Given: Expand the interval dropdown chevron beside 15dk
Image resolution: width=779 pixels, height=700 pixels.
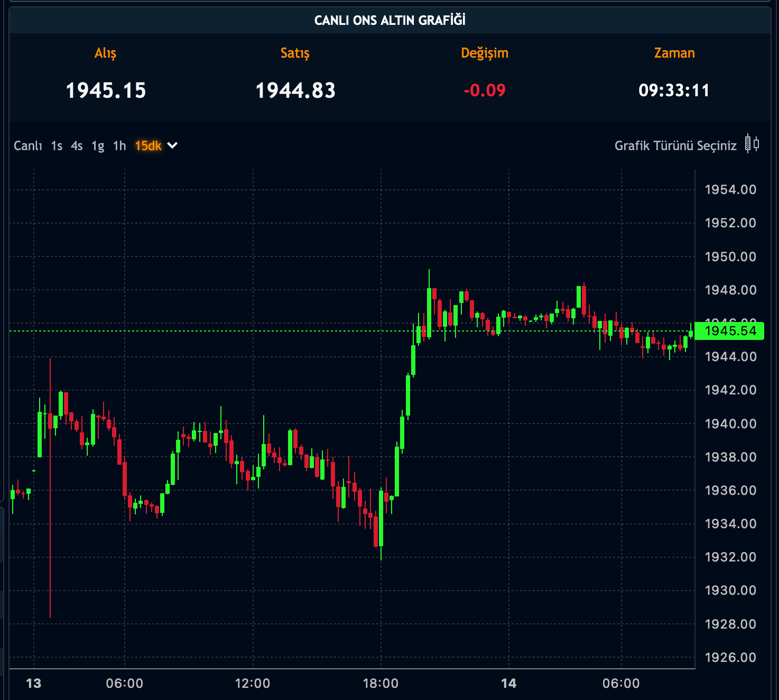Looking at the screenshot, I should coord(172,145).
